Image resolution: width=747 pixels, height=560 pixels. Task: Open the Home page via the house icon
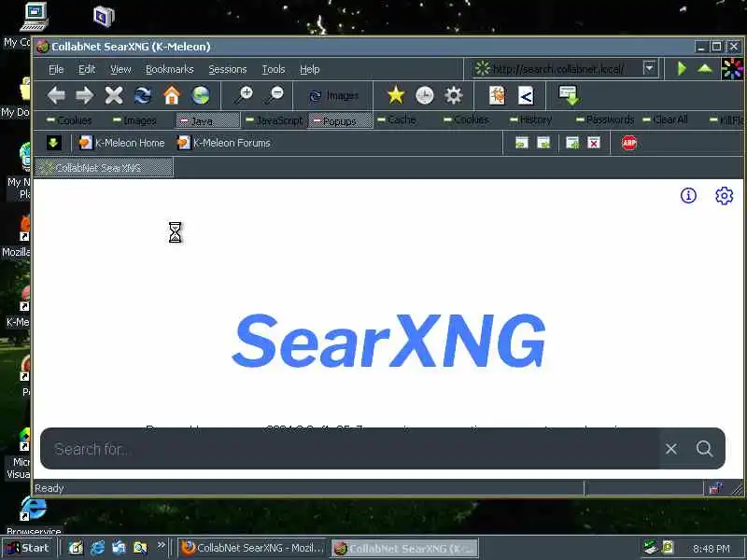172,96
